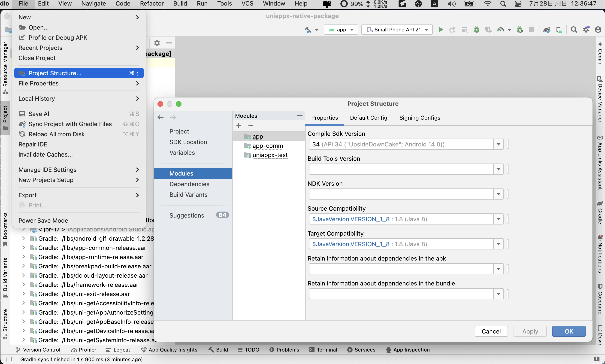The height and width of the screenshot is (364, 605).
Task: Click Attach Debugger to Android Process icon
Action: [x=519, y=30]
